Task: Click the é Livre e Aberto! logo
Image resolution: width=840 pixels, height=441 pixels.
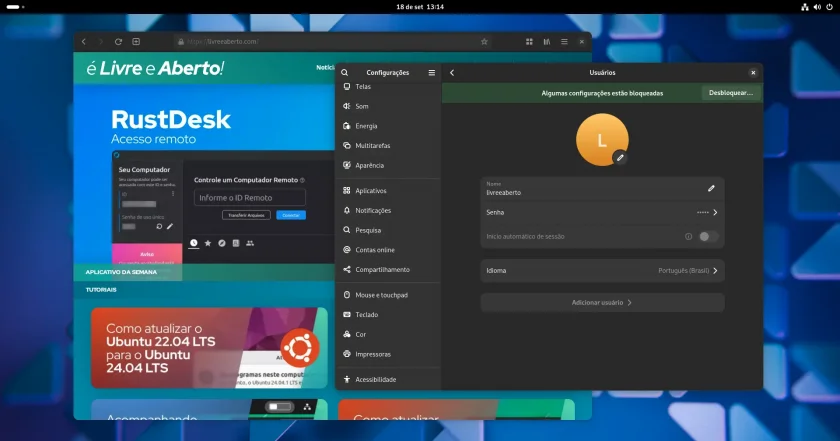Action: 155,68
